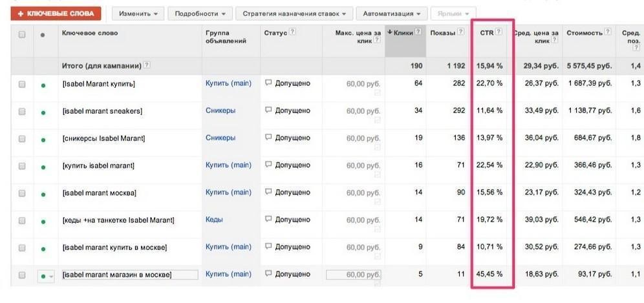Image resolution: width=644 pixels, height=303 pixels.
Task: Click the red Ключевые слова button
Action: point(56,14)
